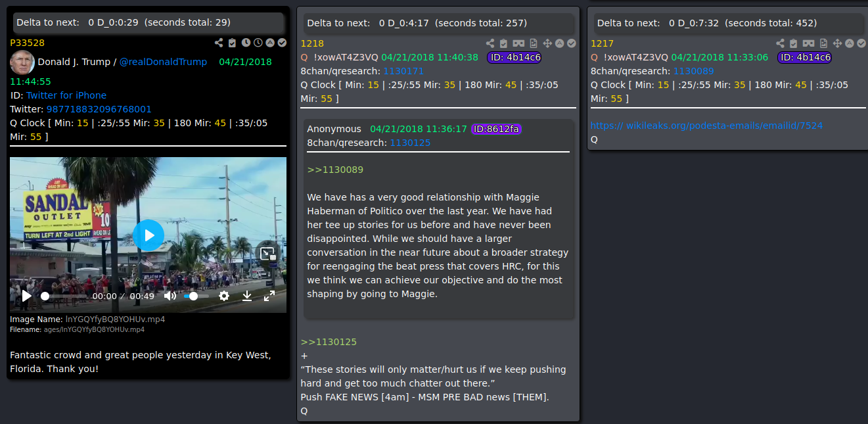Click image document icon on post 1217
This screenshot has height=424, width=868.
[x=823, y=43]
